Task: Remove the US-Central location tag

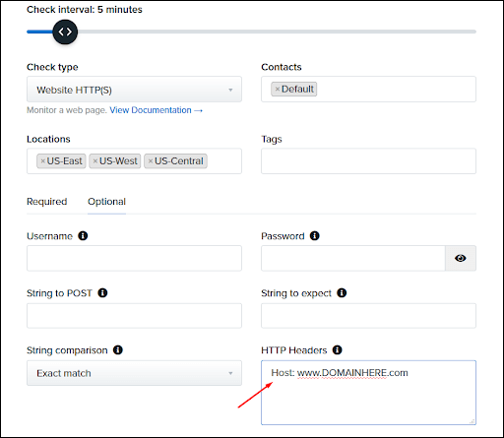Action: pyautogui.click(x=151, y=161)
